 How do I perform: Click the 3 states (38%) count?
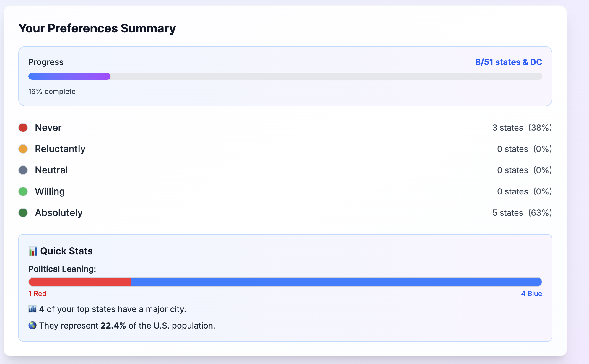[522, 128]
